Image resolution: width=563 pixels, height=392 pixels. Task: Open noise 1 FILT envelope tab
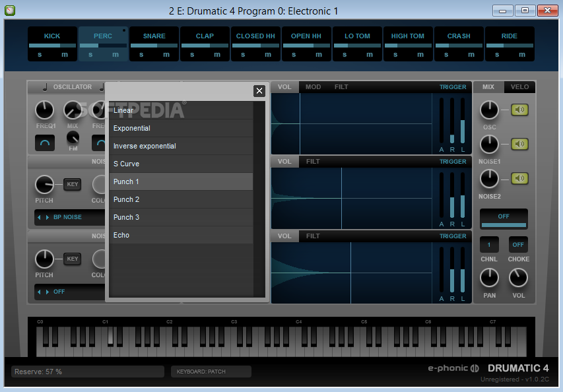coord(313,162)
